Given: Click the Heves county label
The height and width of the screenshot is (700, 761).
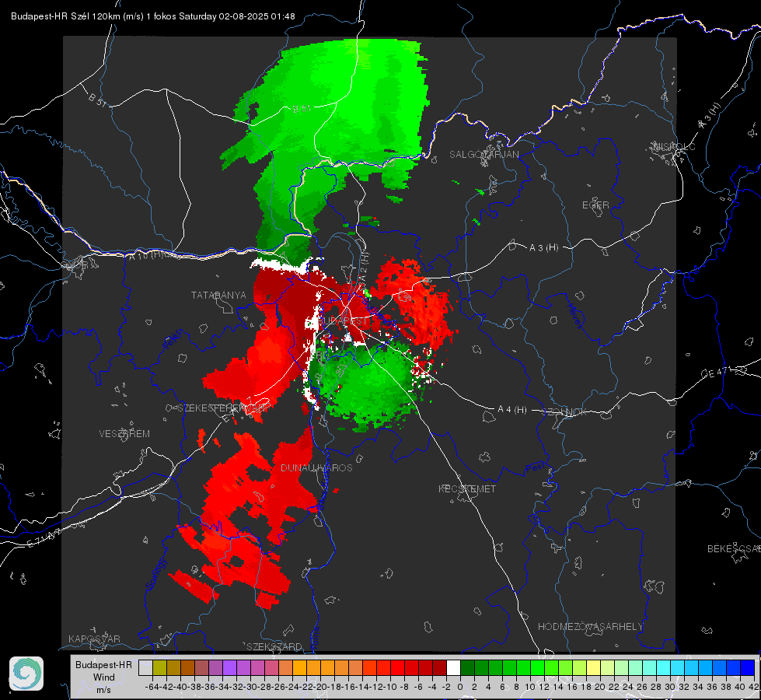Looking at the screenshot, I should point(574,317).
